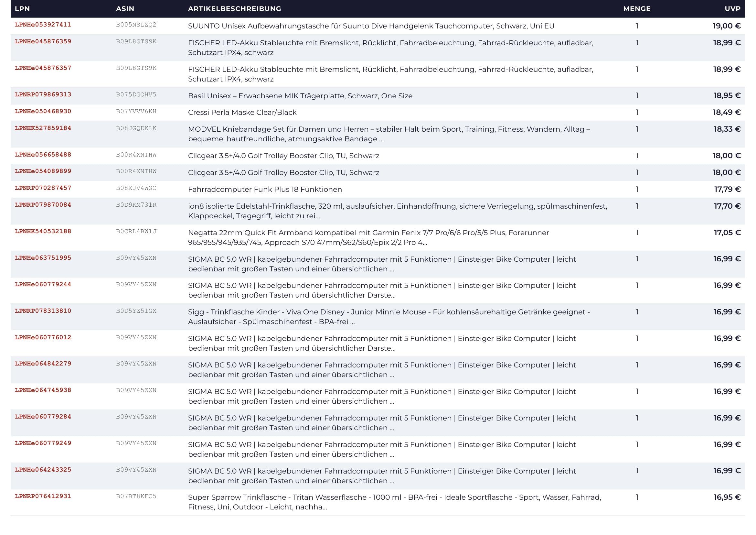Click the ion8 Edelstahl-Trinkflasche description
This screenshot has height=535, width=756.
pos(398,211)
